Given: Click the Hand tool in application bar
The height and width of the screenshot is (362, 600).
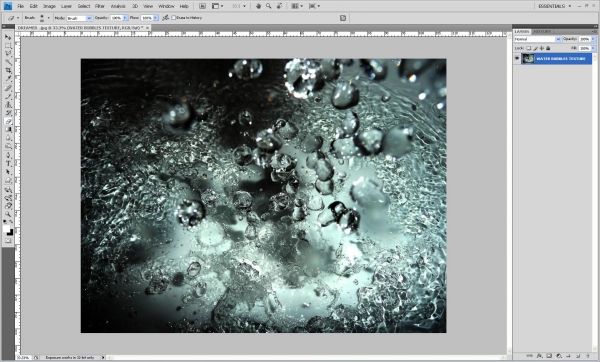Looking at the screenshot, I should point(258,6).
